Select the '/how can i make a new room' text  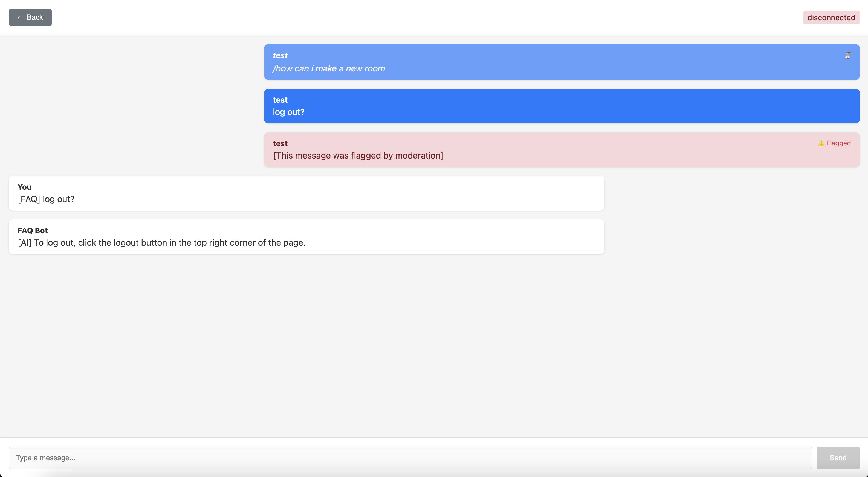click(x=329, y=68)
